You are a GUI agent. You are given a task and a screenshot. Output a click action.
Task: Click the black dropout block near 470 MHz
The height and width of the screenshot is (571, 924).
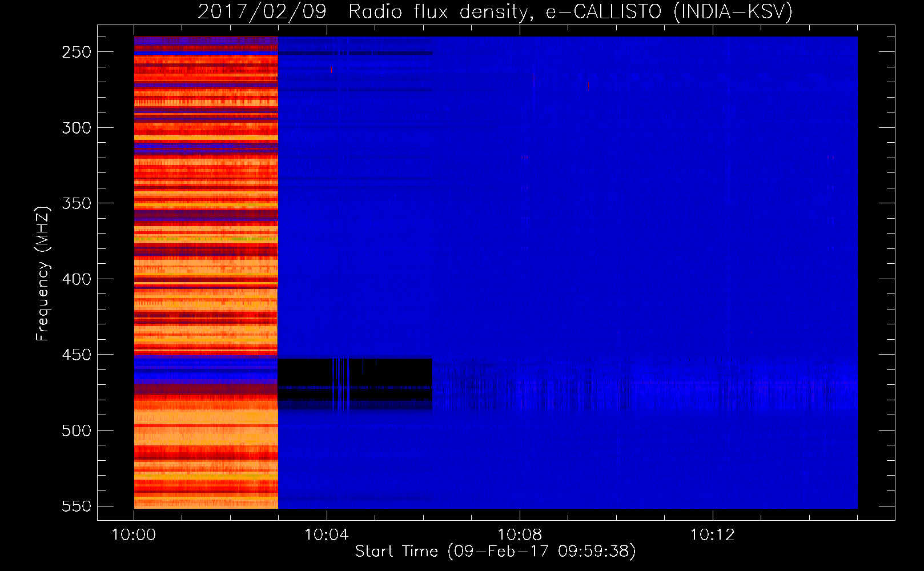[355, 384]
